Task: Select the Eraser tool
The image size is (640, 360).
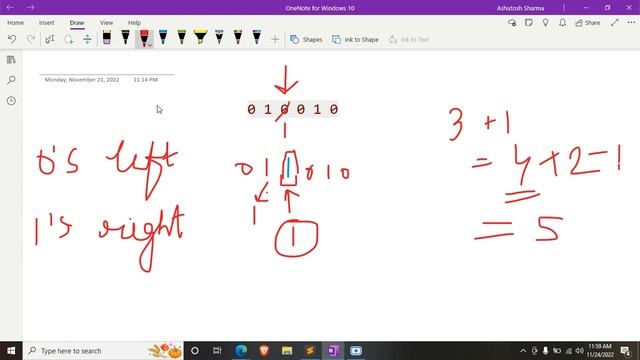Action: [x=107, y=38]
